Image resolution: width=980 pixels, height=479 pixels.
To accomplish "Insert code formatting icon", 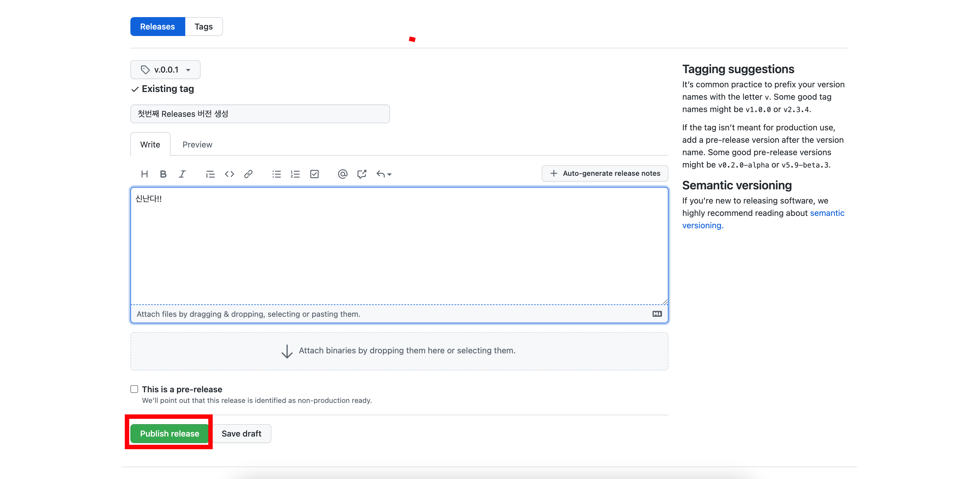I will pyautogui.click(x=229, y=174).
